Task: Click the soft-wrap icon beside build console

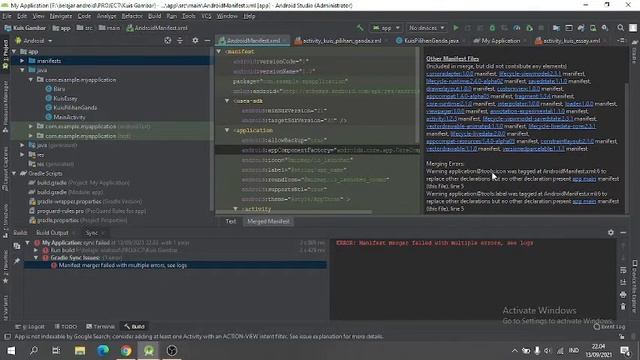Action: tap(623, 270)
